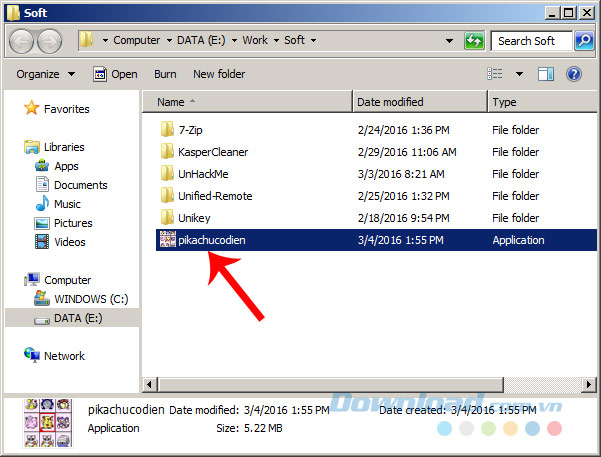This screenshot has width=601, height=457.
Task: Refresh the Soft folder view
Action: click(474, 41)
